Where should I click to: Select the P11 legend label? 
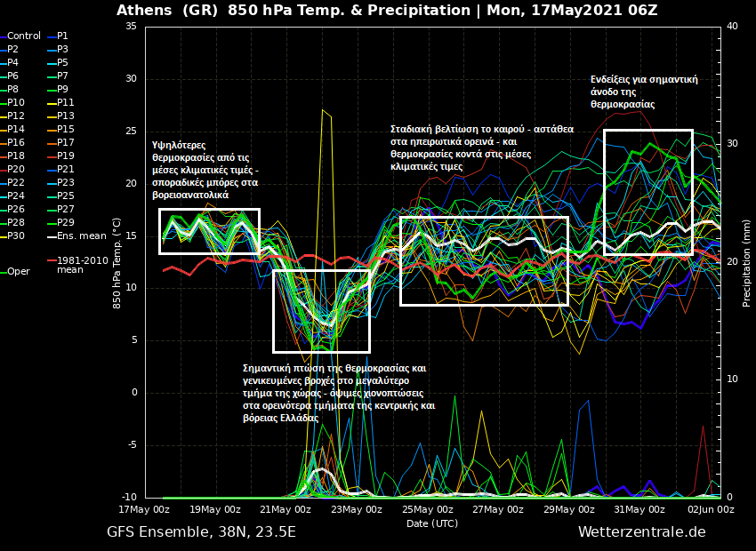[x=65, y=103]
